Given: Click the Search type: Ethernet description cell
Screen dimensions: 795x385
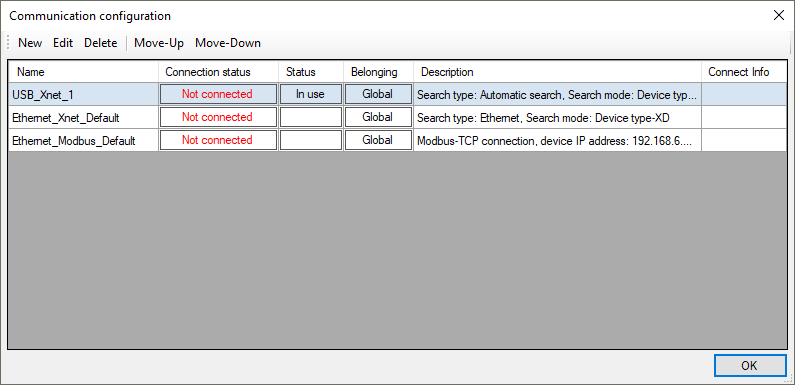Looking at the screenshot, I should [558, 118].
